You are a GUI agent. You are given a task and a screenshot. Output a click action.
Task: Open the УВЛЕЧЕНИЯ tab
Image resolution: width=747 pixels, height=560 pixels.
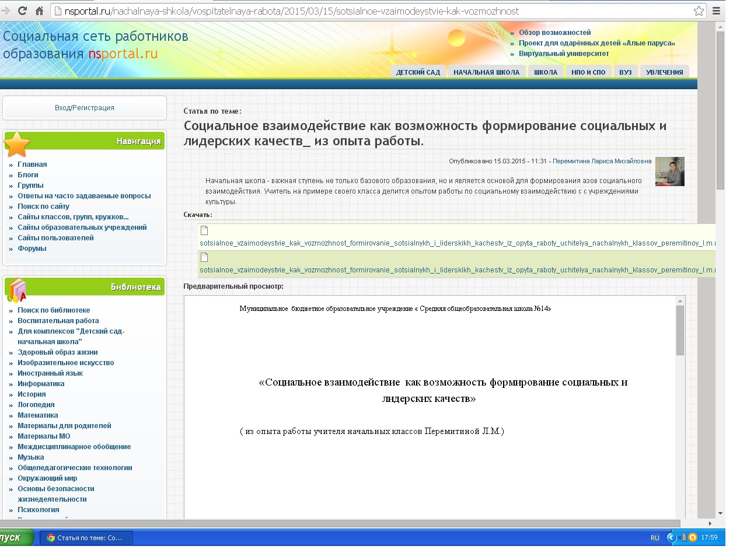(x=664, y=72)
